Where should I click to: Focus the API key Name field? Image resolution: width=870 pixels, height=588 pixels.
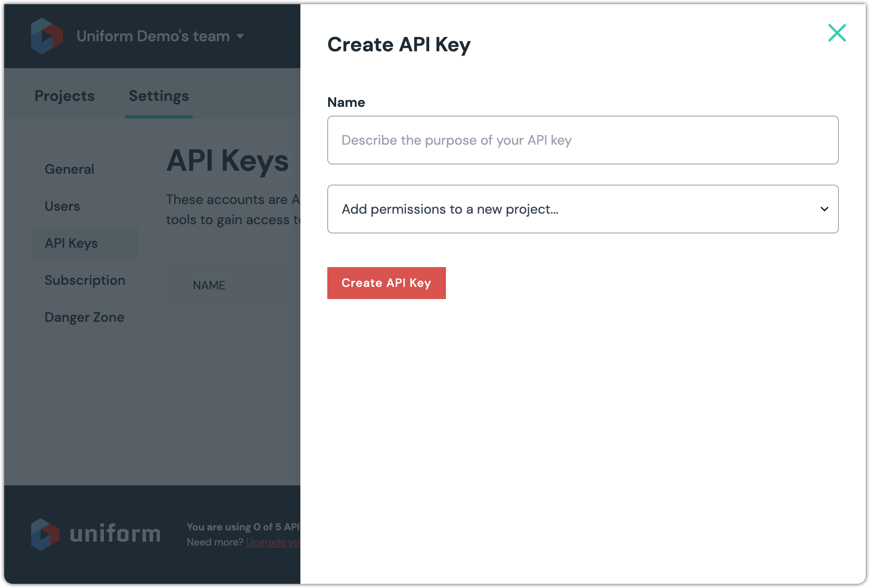(582, 140)
